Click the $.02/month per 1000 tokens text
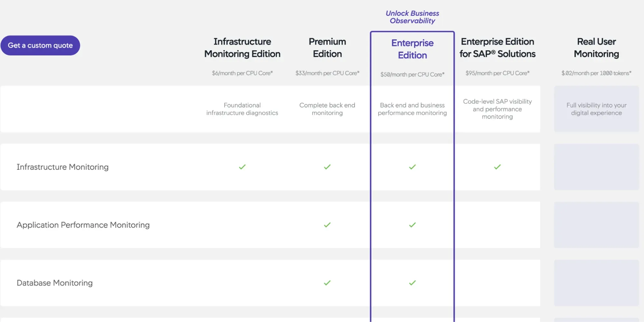Image resolution: width=644 pixels, height=322 pixels. (x=596, y=73)
